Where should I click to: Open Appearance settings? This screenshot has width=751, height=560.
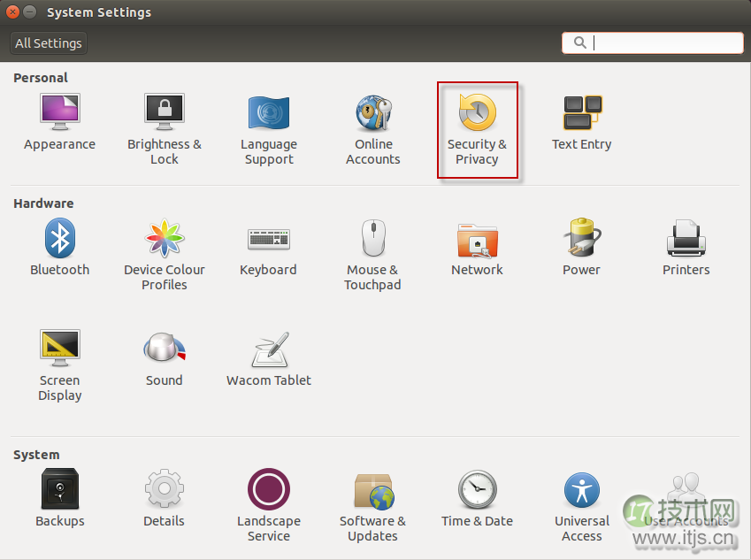(x=59, y=124)
